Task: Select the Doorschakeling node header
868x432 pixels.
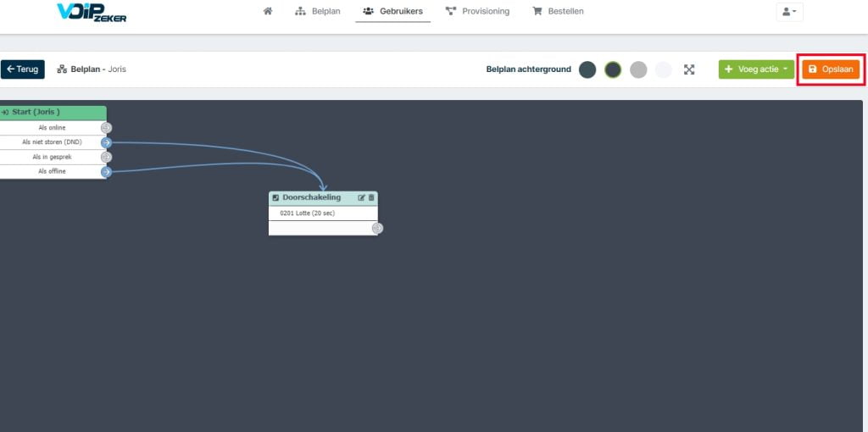Action: coord(323,197)
